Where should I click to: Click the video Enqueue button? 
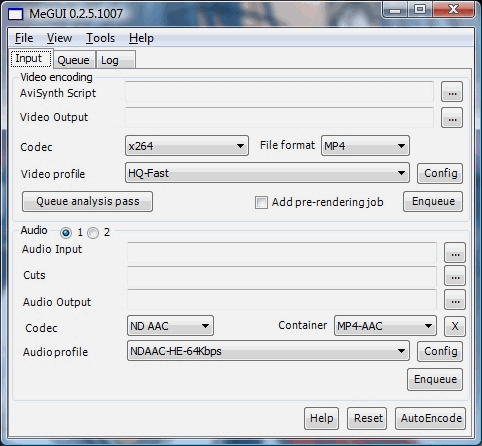point(433,201)
